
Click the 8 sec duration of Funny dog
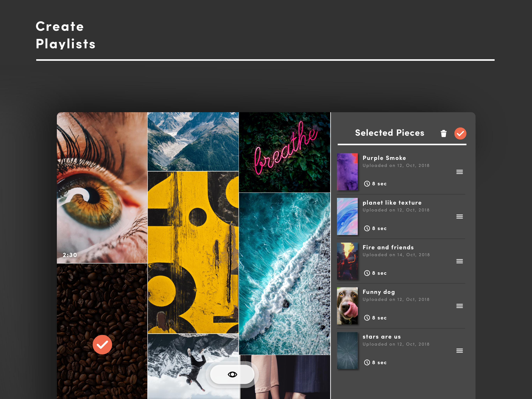coord(379,318)
